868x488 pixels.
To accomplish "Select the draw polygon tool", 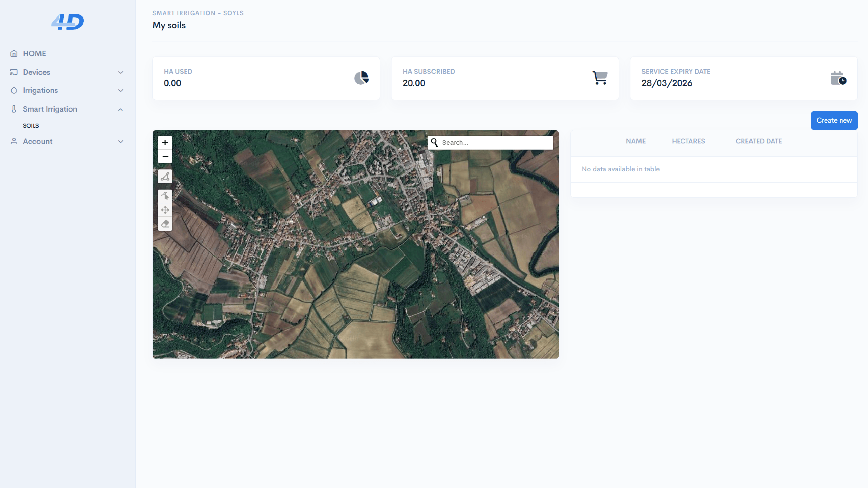I will [165, 176].
